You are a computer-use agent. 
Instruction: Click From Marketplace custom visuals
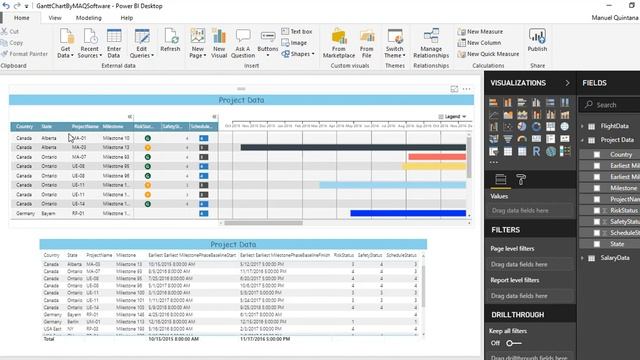pos(339,43)
